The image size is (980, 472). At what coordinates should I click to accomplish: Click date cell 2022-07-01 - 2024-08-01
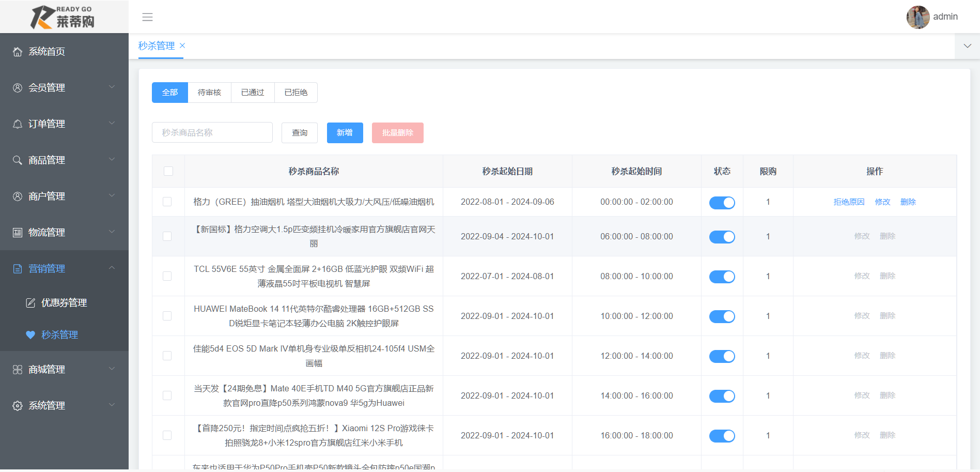[x=507, y=277]
